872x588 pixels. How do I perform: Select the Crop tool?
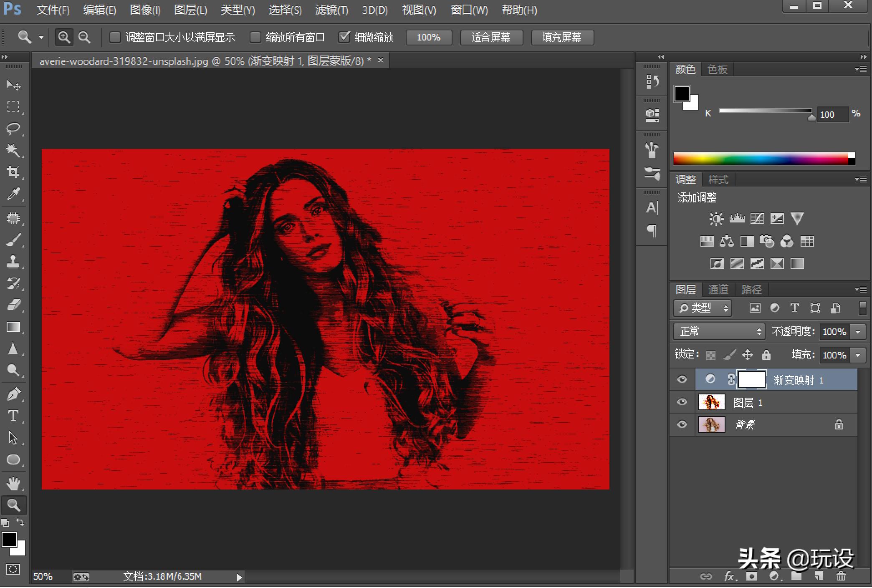[x=13, y=172]
